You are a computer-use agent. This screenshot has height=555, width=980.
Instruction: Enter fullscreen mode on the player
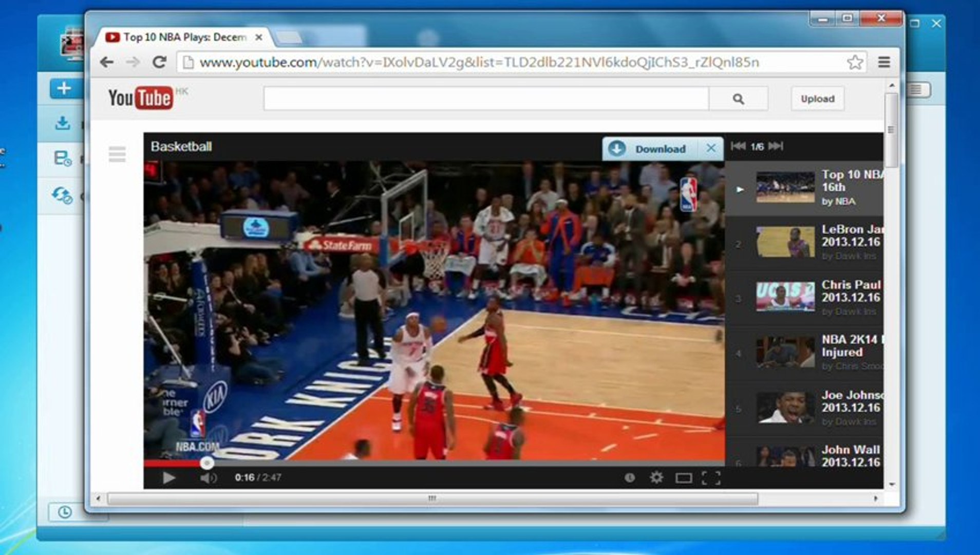(x=710, y=478)
